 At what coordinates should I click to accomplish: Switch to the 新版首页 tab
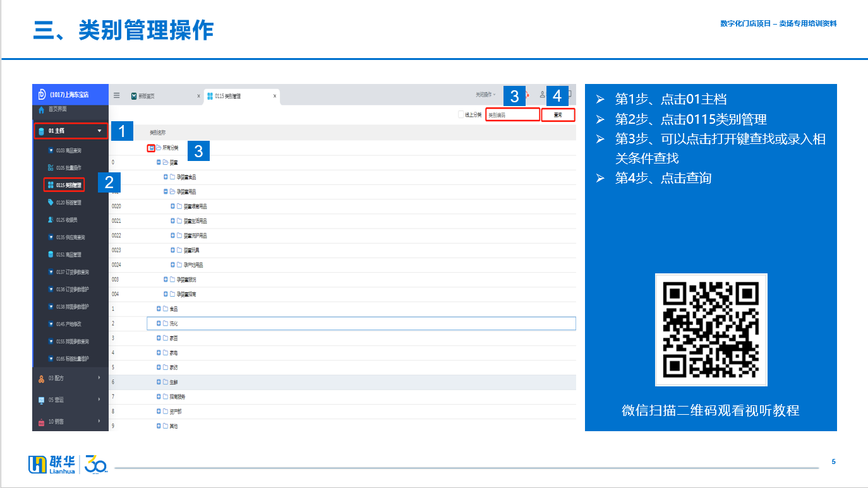click(147, 96)
